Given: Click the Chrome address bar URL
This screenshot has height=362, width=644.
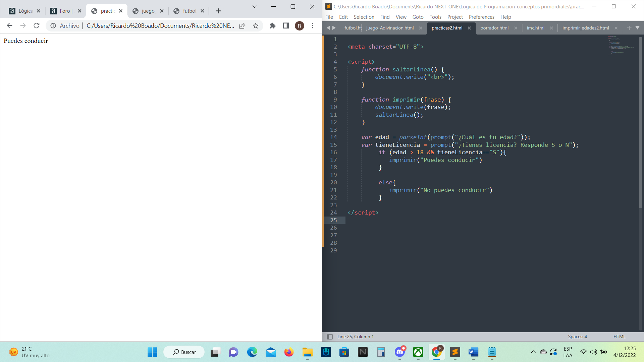Looking at the screenshot, I should (x=160, y=26).
